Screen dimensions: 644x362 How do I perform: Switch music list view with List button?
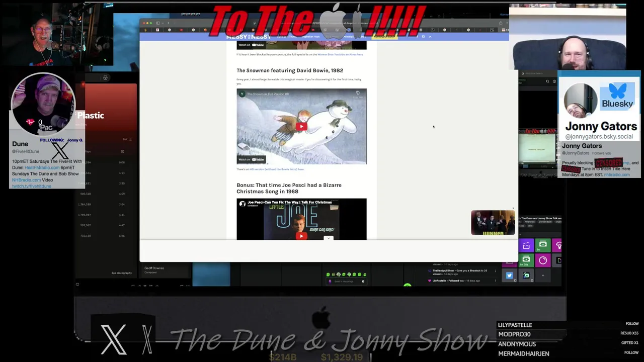point(127,139)
